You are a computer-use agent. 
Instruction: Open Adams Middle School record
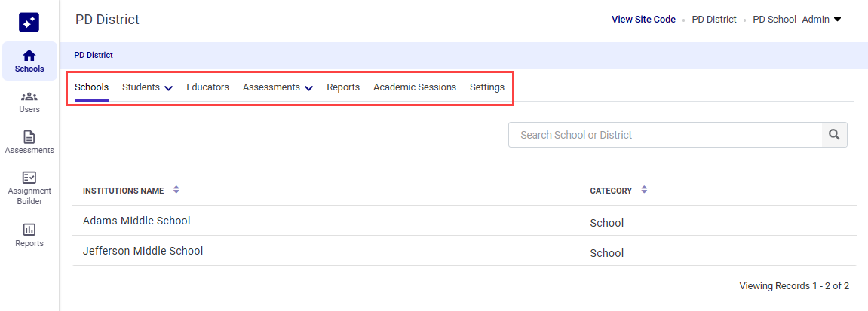[x=136, y=221]
